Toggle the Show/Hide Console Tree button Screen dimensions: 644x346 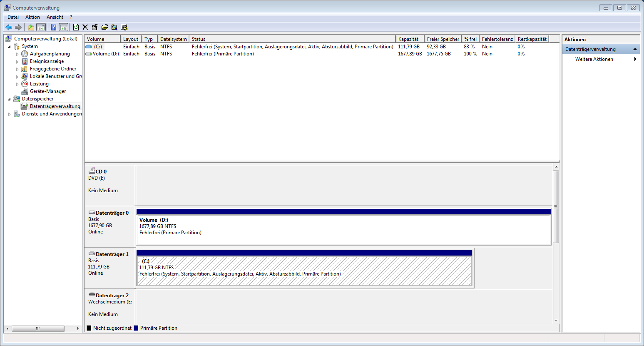(41, 27)
